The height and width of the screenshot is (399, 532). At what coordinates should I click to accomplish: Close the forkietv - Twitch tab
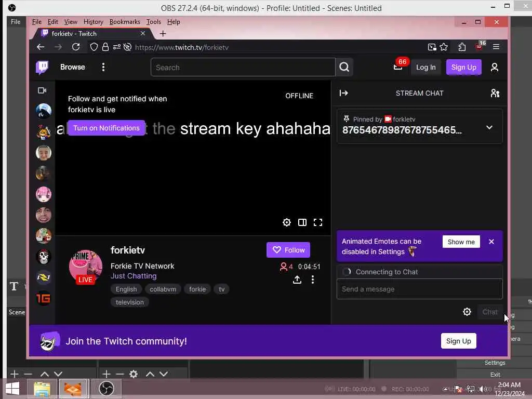[x=143, y=33]
